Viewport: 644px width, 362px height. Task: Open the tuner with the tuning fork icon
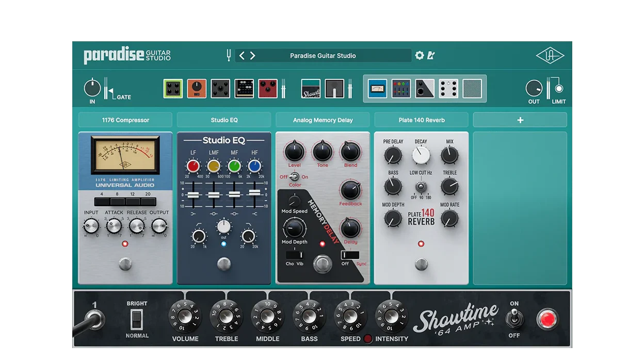(229, 56)
